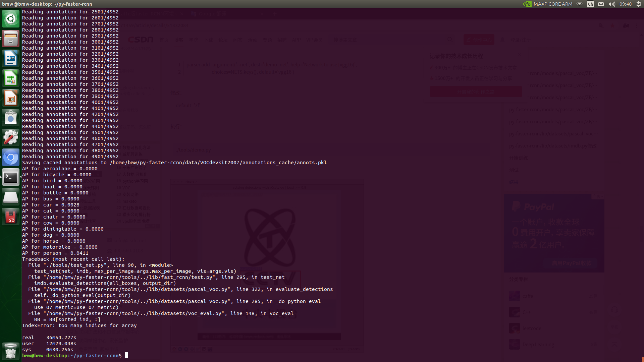
Task: Open System Settings from the dock
Action: coord(11,137)
